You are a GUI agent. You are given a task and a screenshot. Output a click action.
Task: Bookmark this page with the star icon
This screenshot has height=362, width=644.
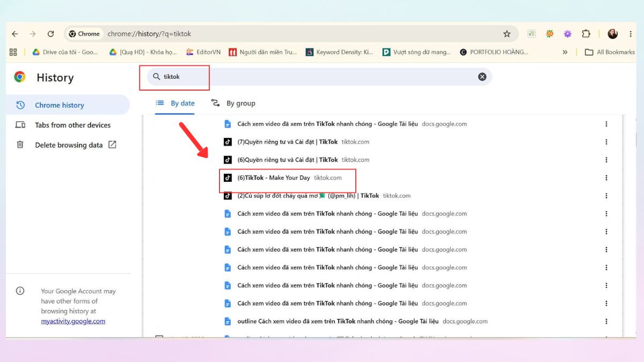pos(507,34)
